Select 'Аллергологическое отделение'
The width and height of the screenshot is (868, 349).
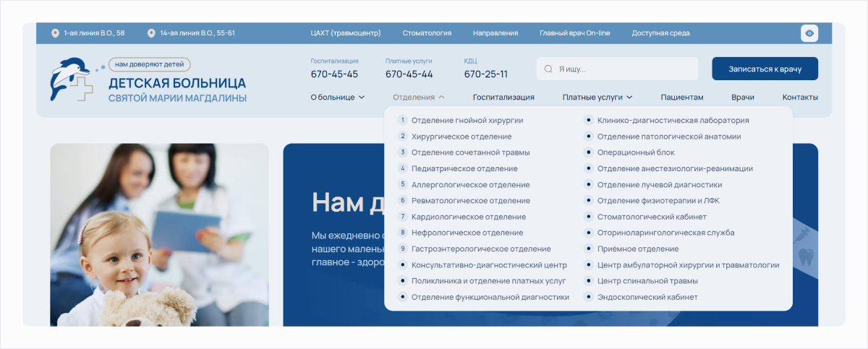[x=470, y=184]
